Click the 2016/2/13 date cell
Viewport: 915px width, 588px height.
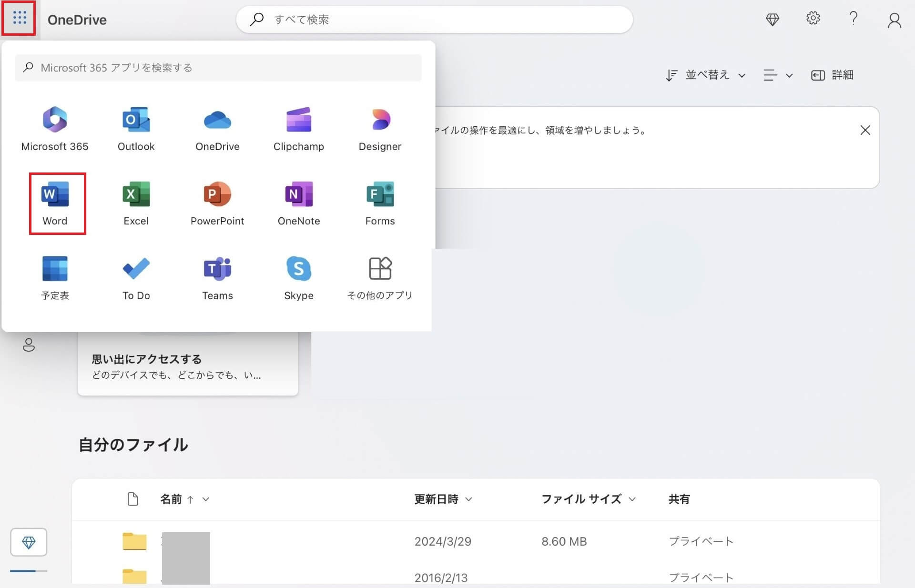[x=441, y=578]
